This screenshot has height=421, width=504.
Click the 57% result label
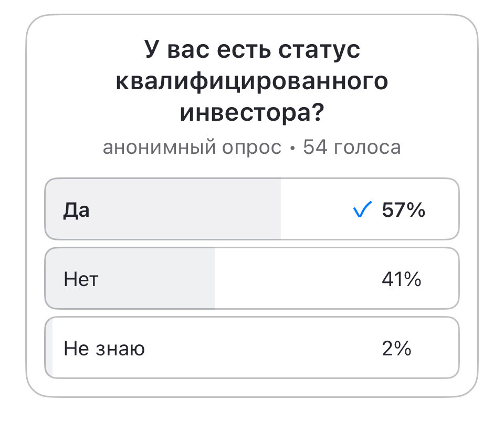pos(403,209)
